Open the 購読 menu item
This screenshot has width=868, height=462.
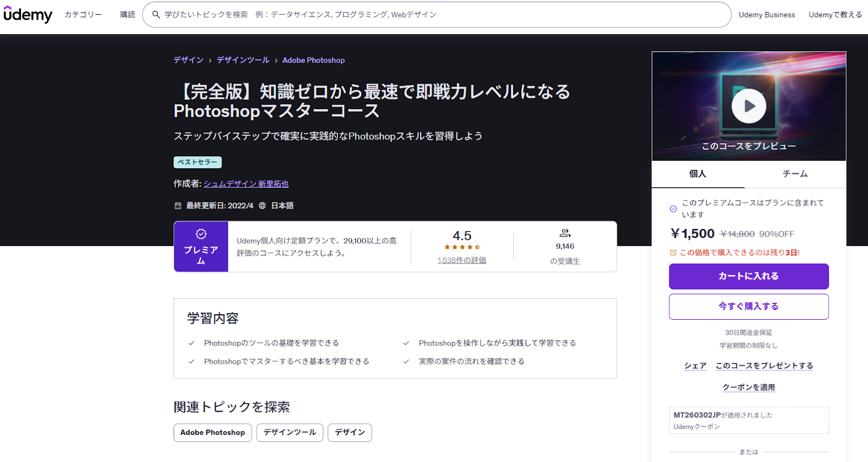pos(127,15)
